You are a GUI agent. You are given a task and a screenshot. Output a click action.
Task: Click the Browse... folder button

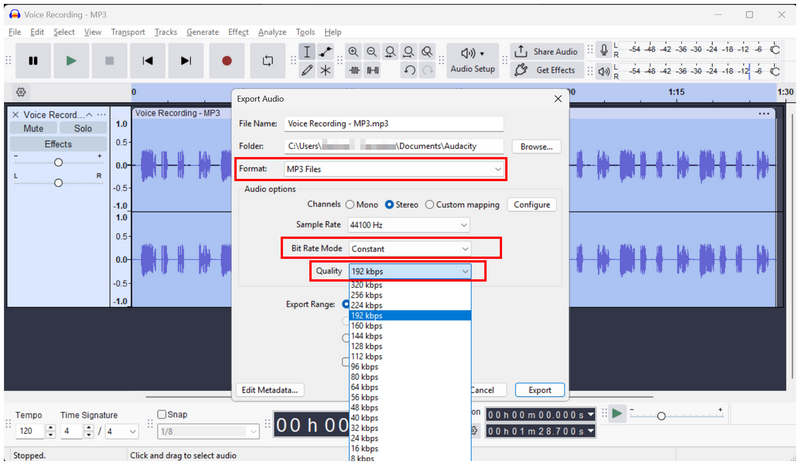point(536,146)
